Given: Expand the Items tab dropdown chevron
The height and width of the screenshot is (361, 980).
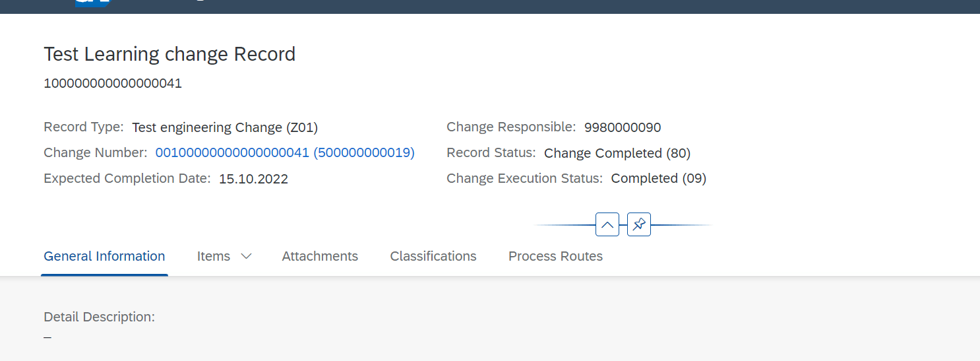Looking at the screenshot, I should [246, 256].
